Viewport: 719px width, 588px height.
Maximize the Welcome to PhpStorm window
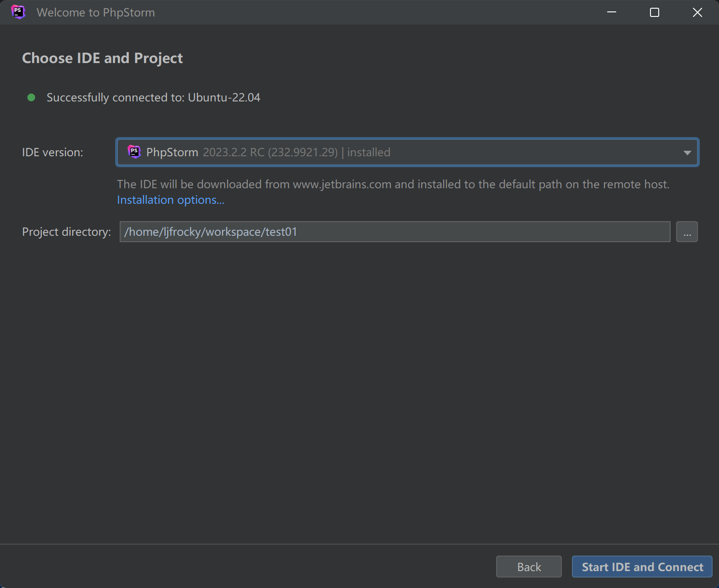pyautogui.click(x=655, y=12)
